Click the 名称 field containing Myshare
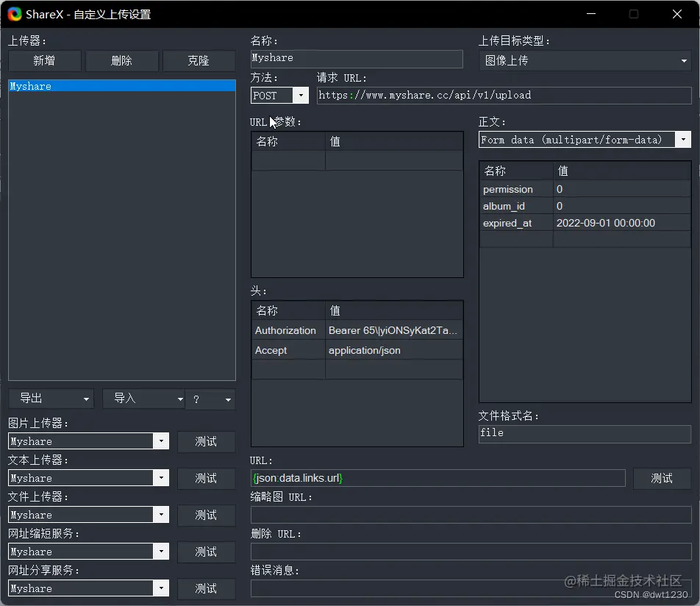Viewport: 700px width, 606px height. point(357,58)
